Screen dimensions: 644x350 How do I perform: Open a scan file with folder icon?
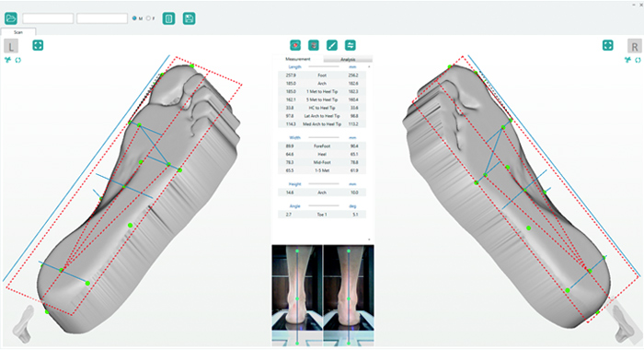click(x=11, y=18)
